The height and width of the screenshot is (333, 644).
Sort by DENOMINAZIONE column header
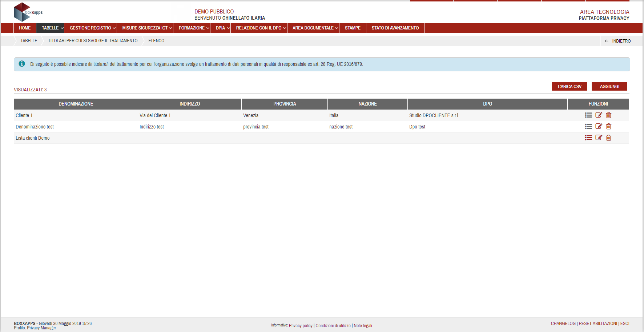[76, 104]
